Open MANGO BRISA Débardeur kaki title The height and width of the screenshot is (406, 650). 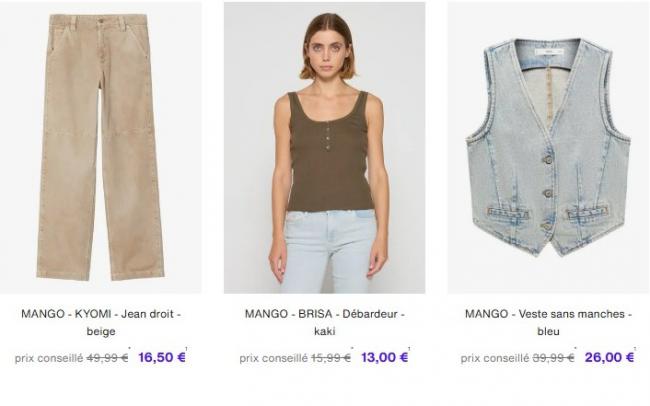(325, 322)
